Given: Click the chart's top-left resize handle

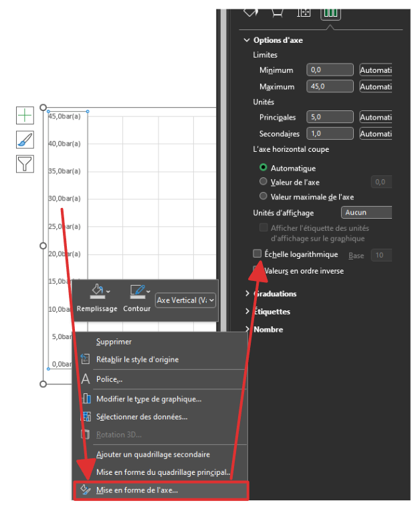Looking at the screenshot, I should click(43, 107).
